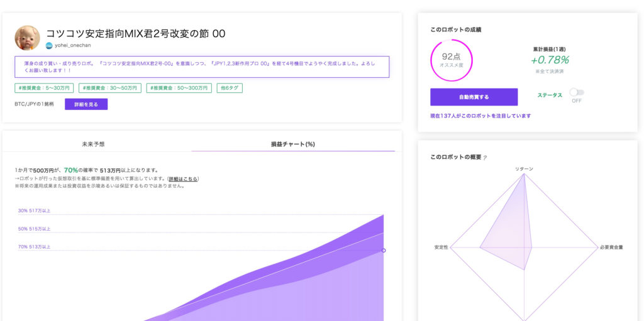
Task: Click the question mark help icon beside このロボットの概要
Action: pyautogui.click(x=485, y=158)
